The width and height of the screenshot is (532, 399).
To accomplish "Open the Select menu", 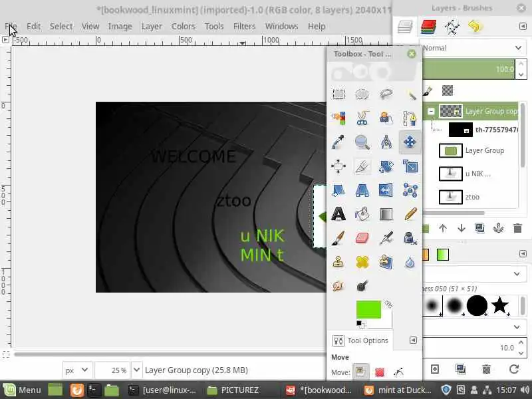I will click(x=61, y=26).
